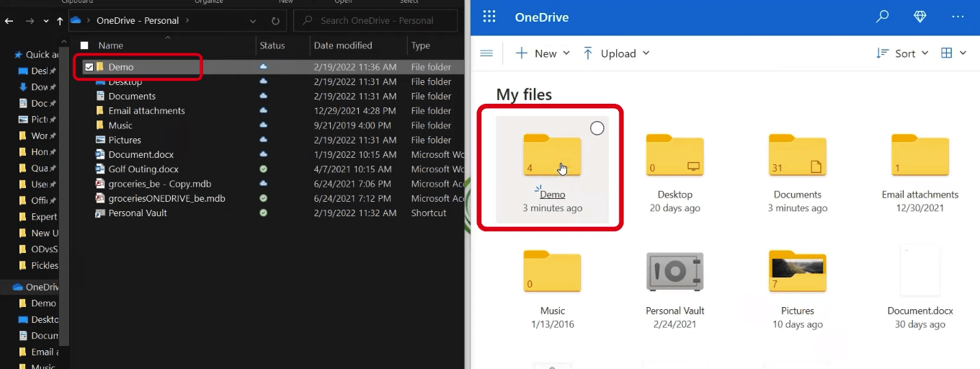This screenshot has height=369, width=980.
Task: Open the Desktop folder tile in OneDrive web
Action: click(675, 169)
